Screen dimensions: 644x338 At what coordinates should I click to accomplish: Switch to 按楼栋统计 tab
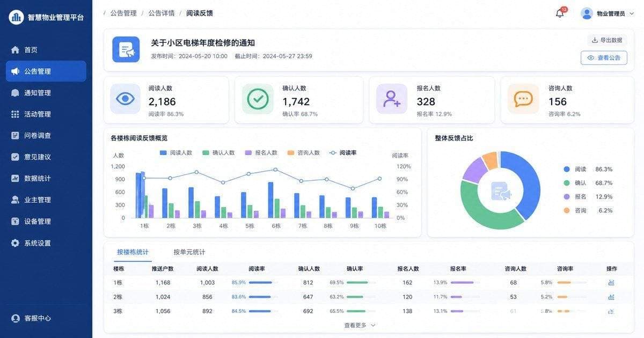133,252
